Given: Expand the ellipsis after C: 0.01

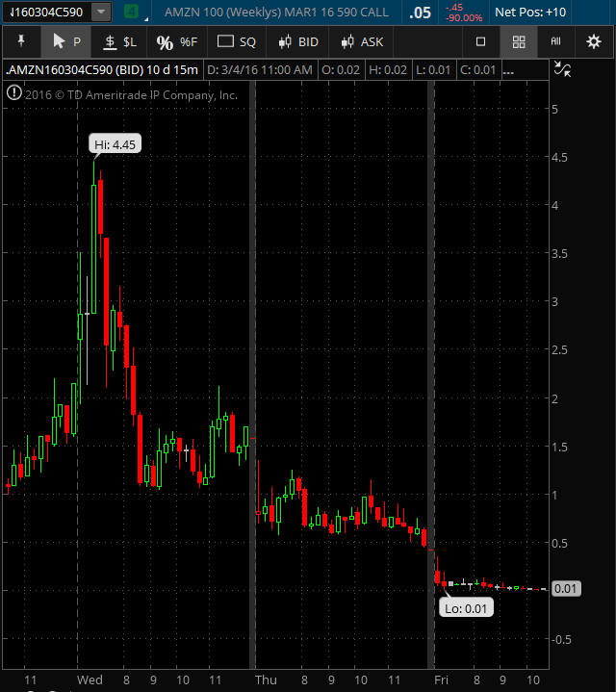Looking at the screenshot, I should (508, 70).
